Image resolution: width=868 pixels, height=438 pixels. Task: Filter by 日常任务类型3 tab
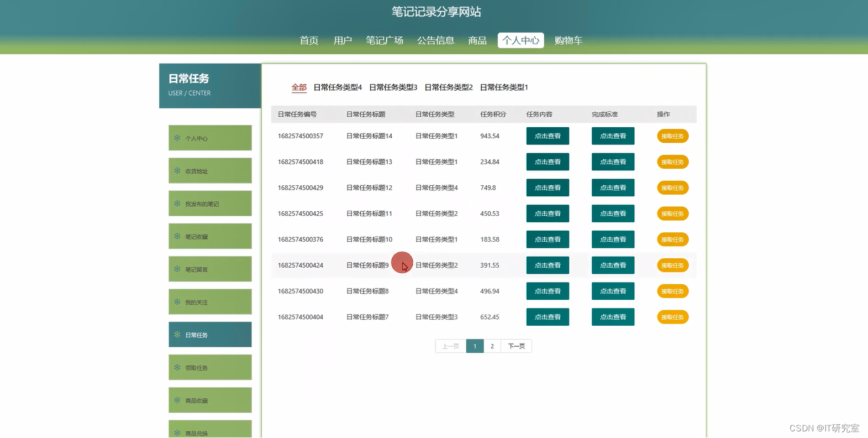coord(393,87)
